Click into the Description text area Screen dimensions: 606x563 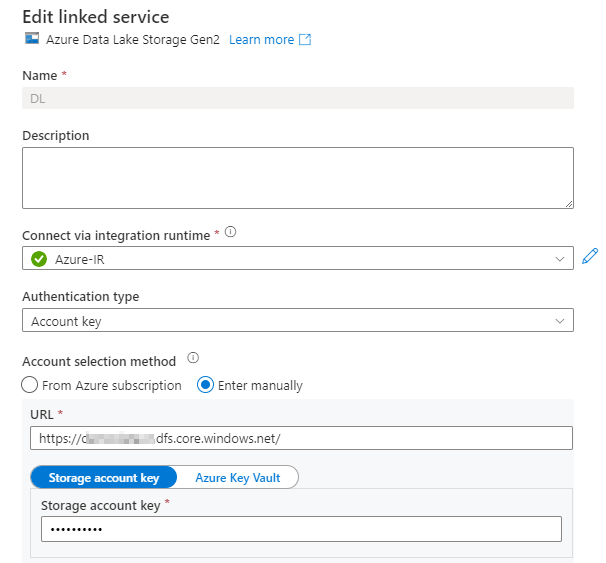298,178
